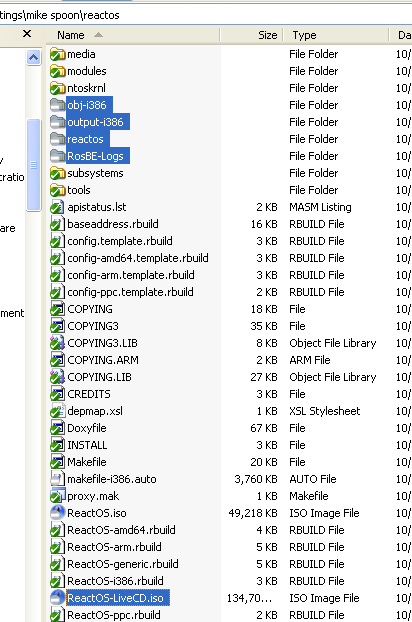The height and width of the screenshot is (622, 412).
Task: Click the depmap.xsl stylesheet icon
Action: click(57, 411)
